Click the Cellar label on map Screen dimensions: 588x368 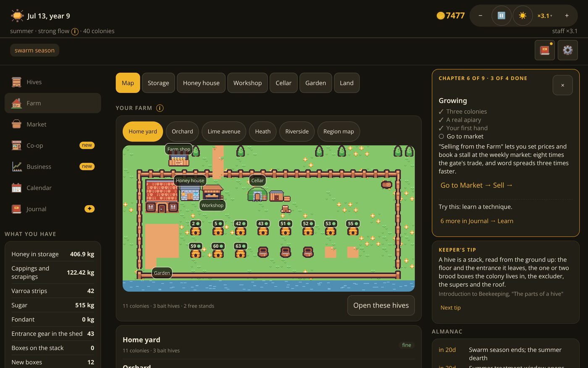(x=257, y=180)
